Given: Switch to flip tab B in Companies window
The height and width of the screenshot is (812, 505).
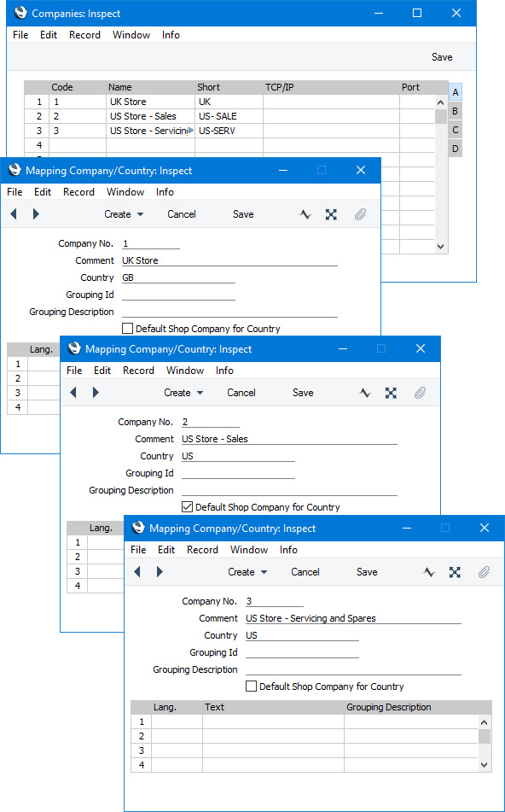Looking at the screenshot, I should [455, 111].
